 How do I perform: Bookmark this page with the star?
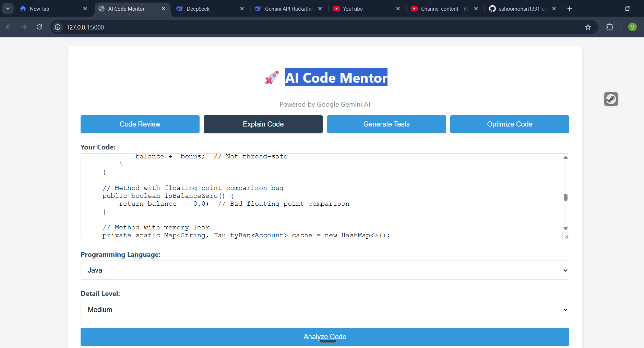point(588,27)
